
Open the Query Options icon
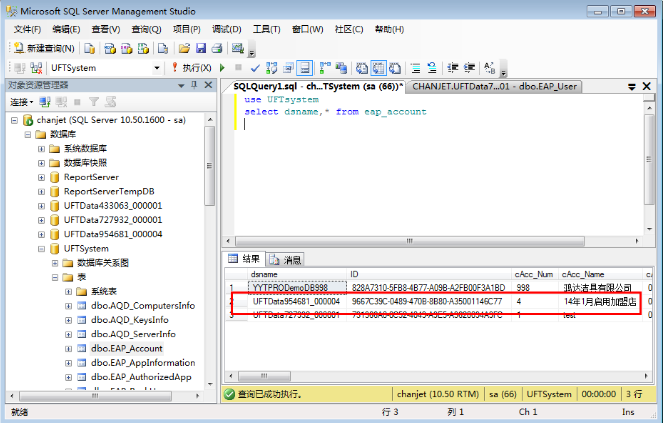(x=288, y=68)
